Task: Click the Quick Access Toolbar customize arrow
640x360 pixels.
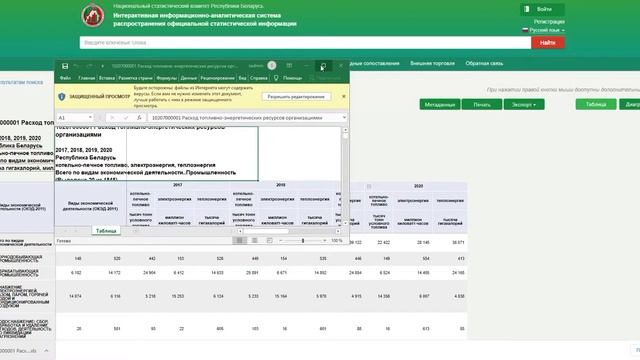Action: 102,66
